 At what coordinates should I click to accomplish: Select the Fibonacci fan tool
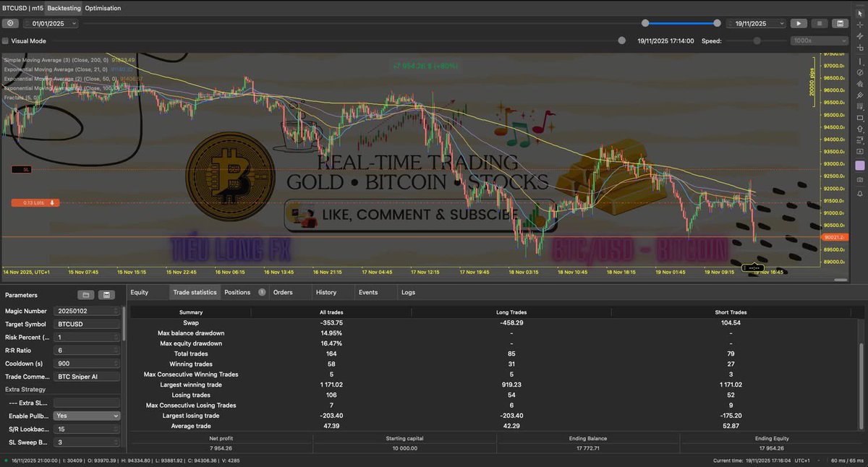(859, 83)
